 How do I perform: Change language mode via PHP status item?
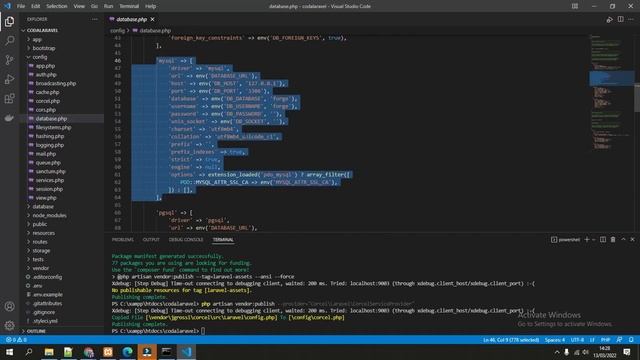click(605, 340)
